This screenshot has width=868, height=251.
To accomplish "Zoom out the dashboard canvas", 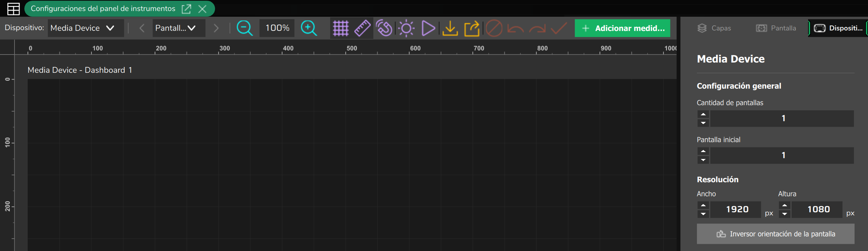I will tap(244, 28).
